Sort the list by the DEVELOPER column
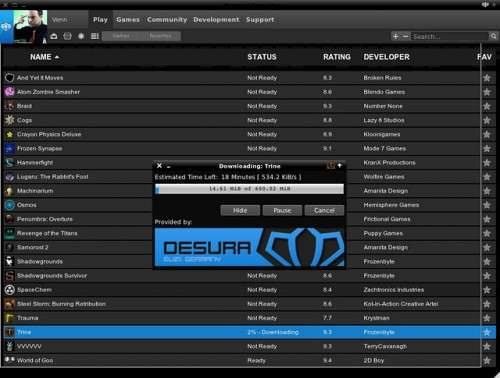The image size is (500, 378). coord(386,57)
